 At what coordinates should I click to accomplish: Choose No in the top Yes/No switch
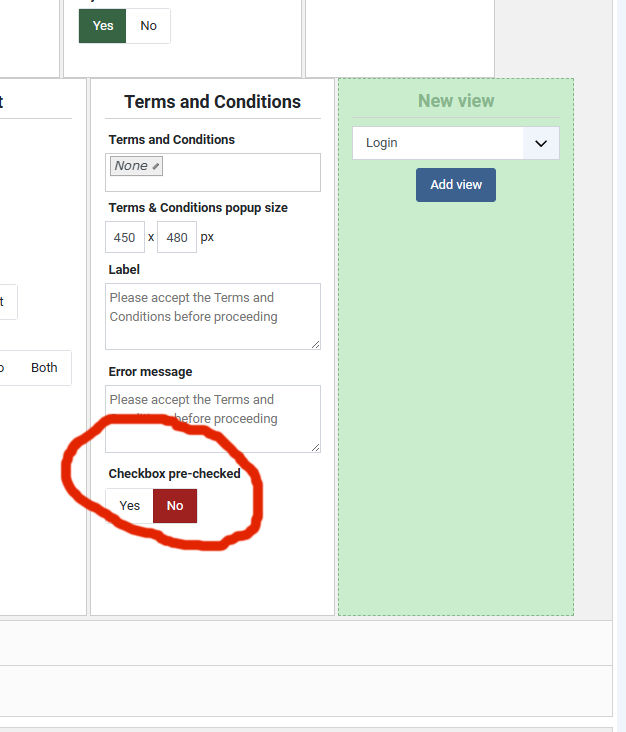coord(148,26)
